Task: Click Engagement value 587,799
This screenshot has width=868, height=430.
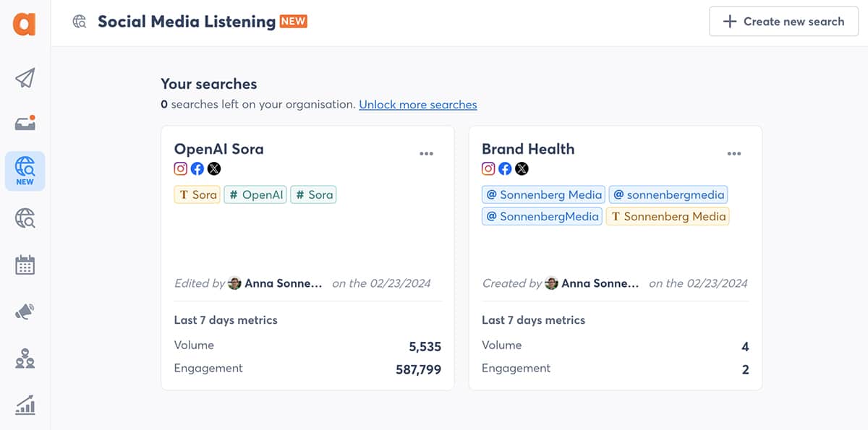Action: click(419, 370)
